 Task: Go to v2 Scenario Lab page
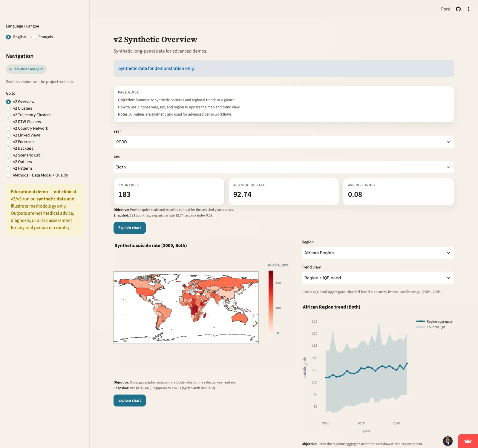tap(23, 155)
